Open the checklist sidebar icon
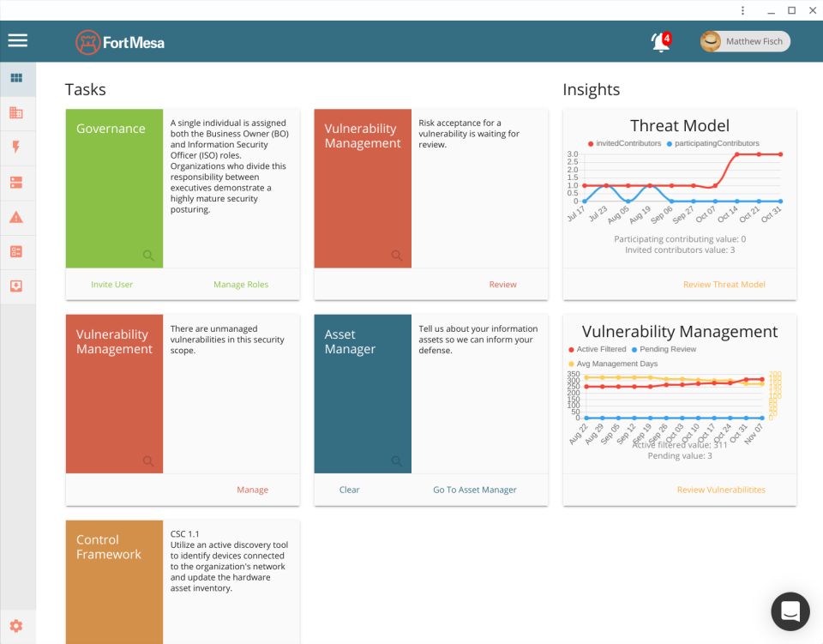 click(x=17, y=251)
